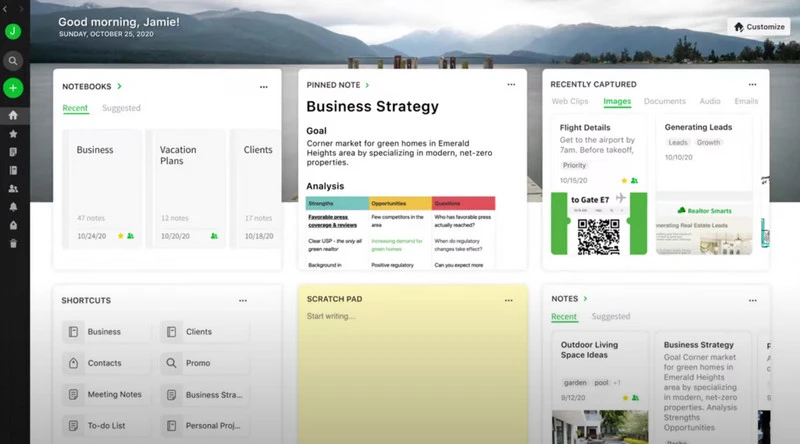
Task: Open the Clients notebook card
Action: pos(256,189)
